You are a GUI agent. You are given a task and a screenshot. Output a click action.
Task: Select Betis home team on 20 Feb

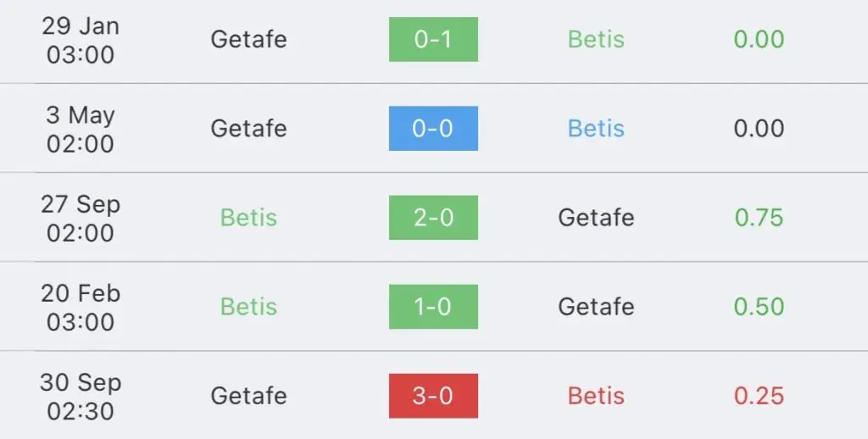pos(248,307)
